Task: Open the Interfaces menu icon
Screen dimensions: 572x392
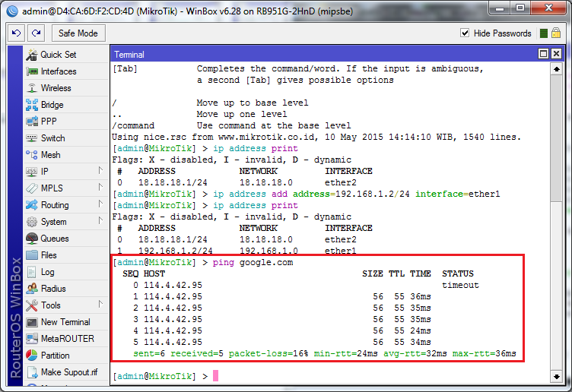Action: pos(32,71)
